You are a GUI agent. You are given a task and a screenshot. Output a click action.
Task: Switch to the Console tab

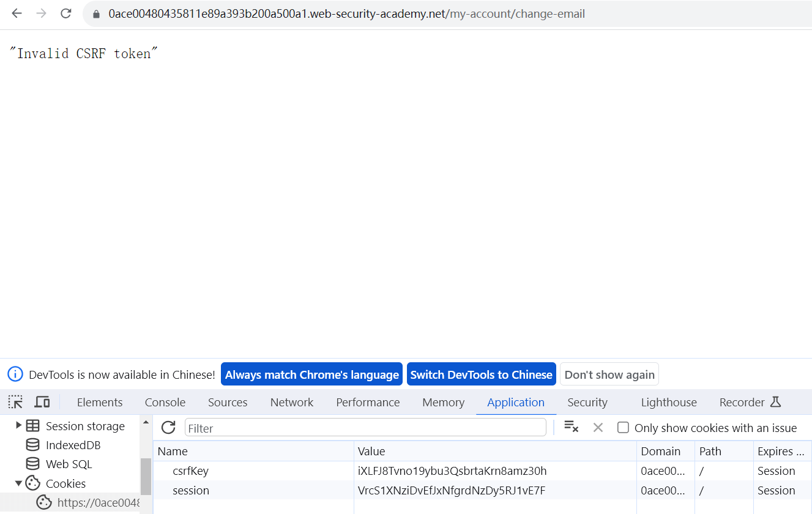point(165,402)
